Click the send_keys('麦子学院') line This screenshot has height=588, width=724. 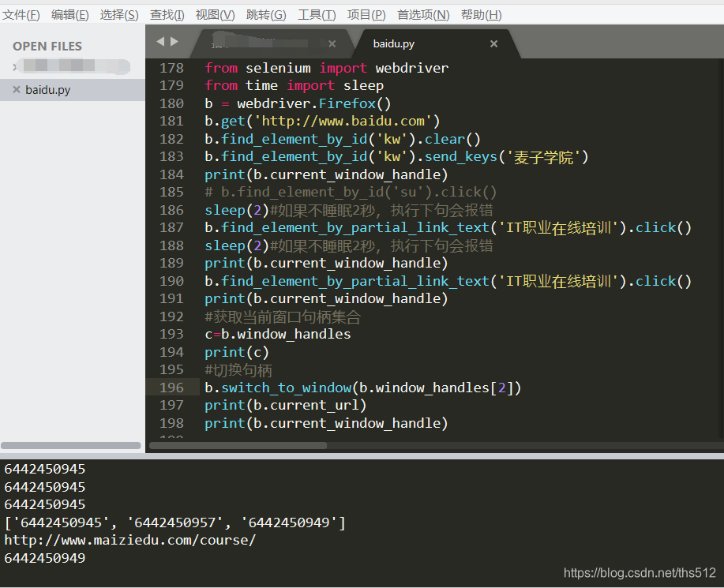396,157
